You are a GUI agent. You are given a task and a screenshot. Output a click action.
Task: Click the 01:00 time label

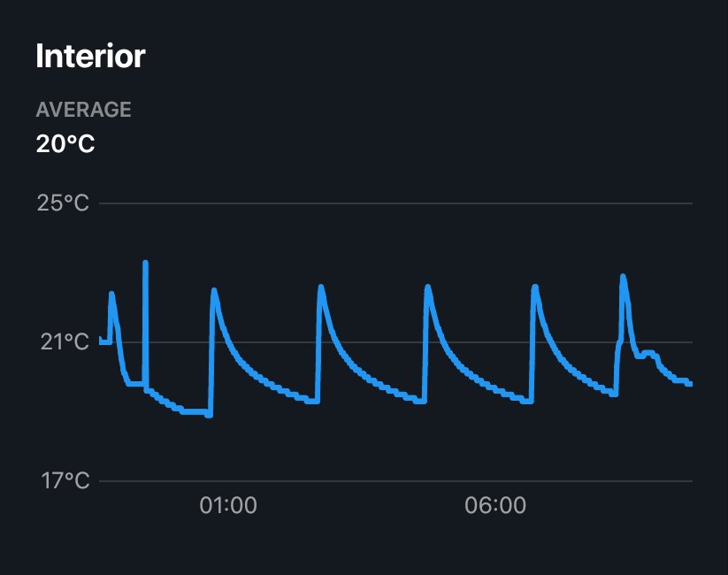tap(228, 505)
